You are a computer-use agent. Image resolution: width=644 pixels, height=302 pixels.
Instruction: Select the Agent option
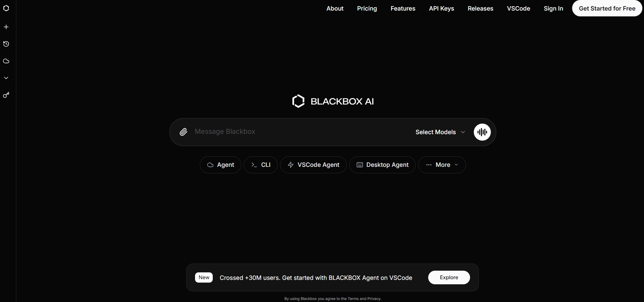click(x=221, y=165)
